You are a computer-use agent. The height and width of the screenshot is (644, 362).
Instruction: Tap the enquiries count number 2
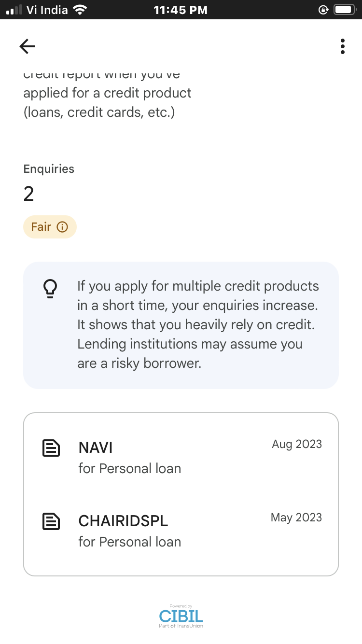click(x=29, y=194)
